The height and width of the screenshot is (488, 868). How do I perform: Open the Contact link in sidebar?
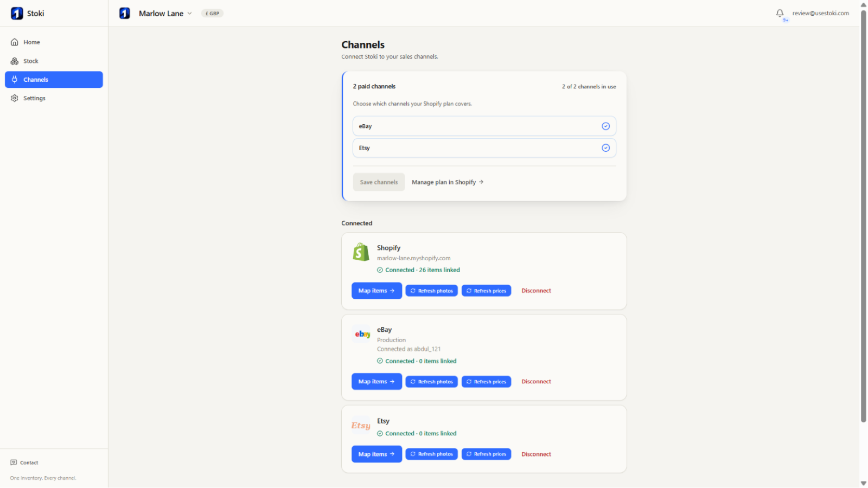pyautogui.click(x=24, y=463)
